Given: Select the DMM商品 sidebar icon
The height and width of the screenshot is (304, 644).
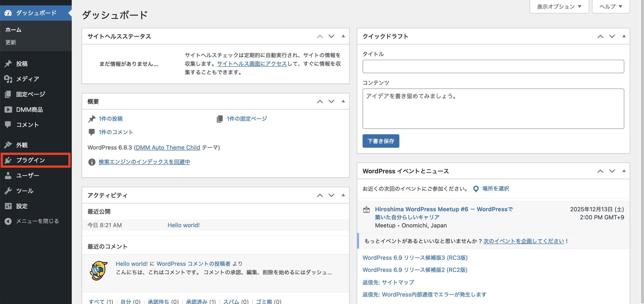Looking at the screenshot, I should point(8,110).
